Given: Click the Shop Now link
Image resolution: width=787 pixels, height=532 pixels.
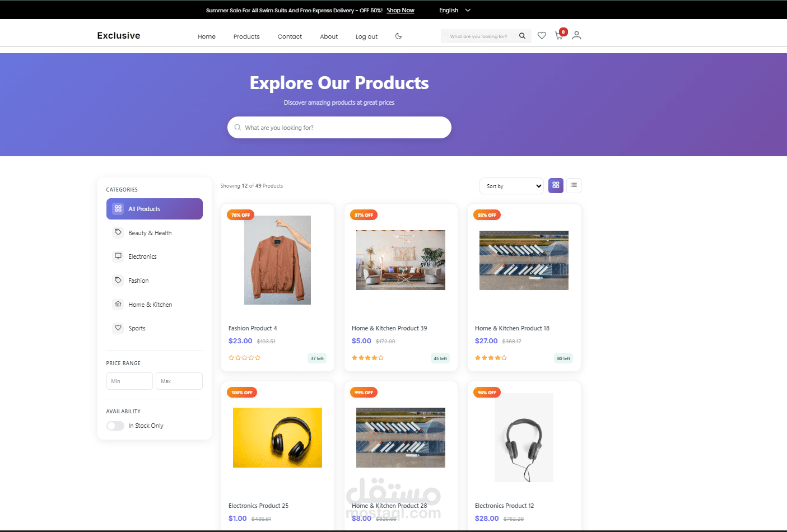Looking at the screenshot, I should point(401,10).
